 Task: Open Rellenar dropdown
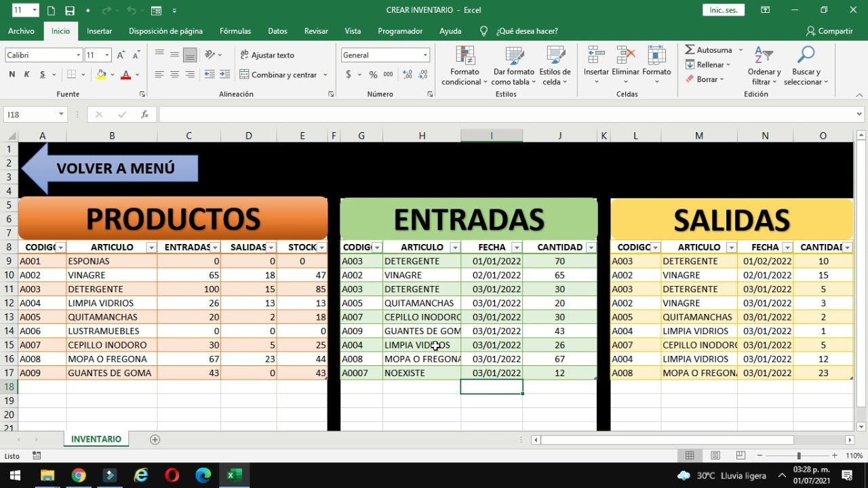[708, 65]
